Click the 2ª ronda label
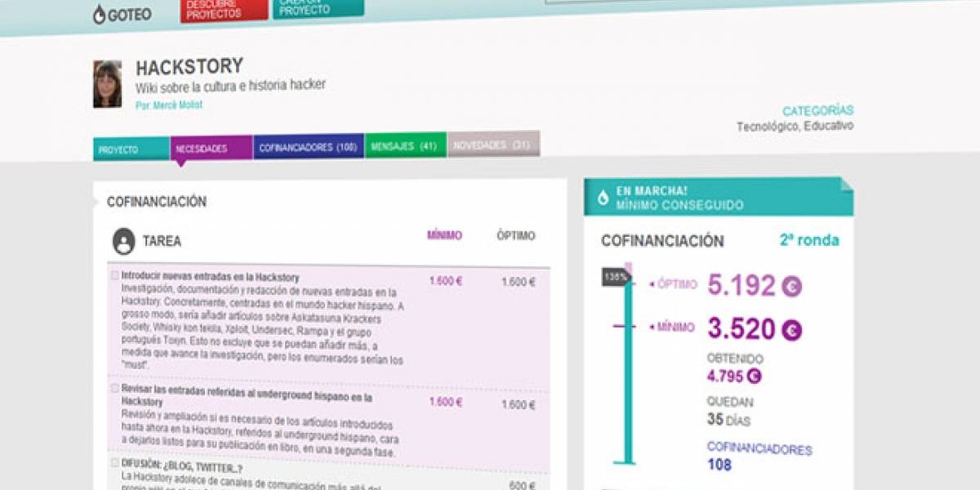 coord(808,241)
